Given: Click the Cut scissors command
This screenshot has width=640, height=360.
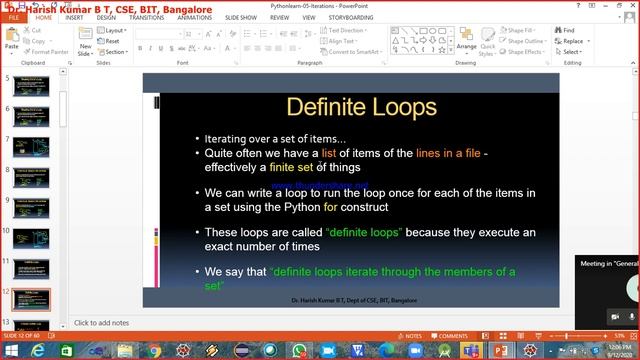Looking at the screenshot, I should click(x=32, y=30).
